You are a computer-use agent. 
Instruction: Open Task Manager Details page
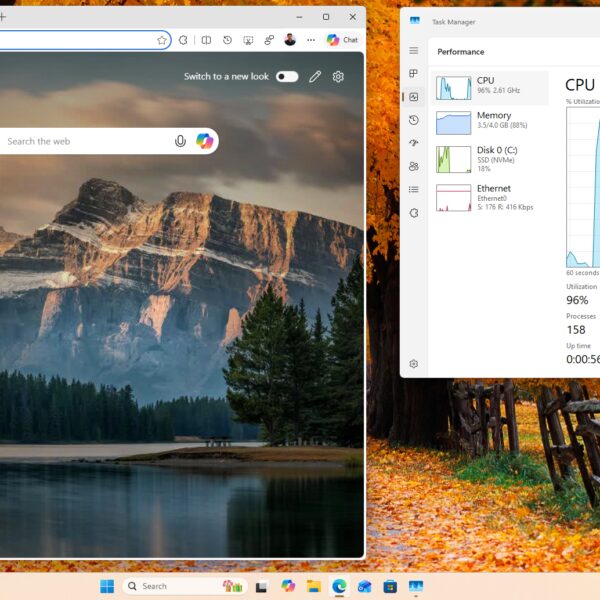click(x=414, y=189)
